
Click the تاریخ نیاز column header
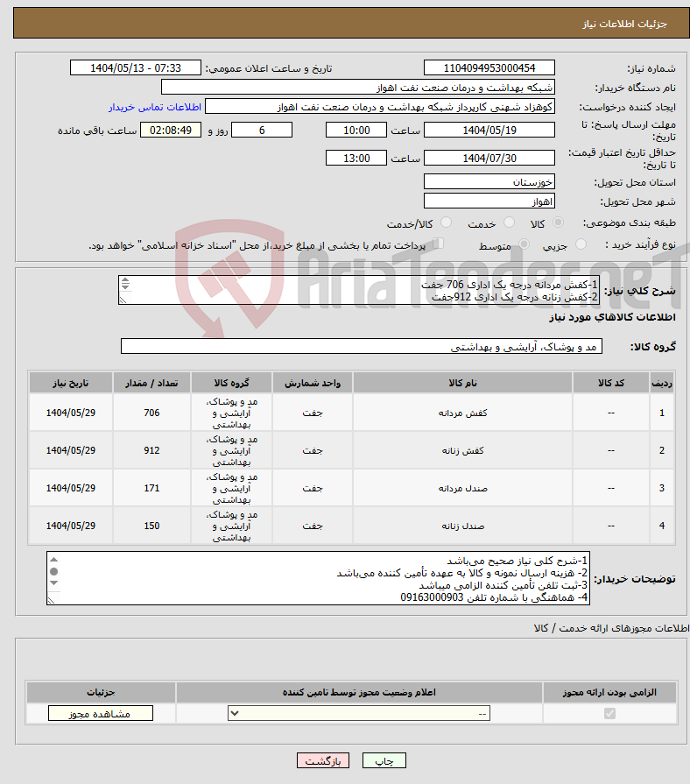pos(70,383)
